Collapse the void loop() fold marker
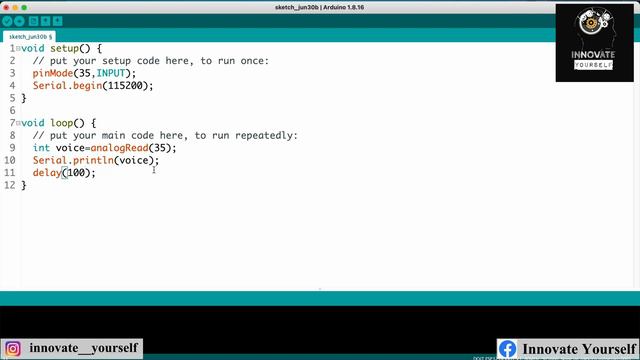Screen dimensions: 640x360 pos(18,123)
